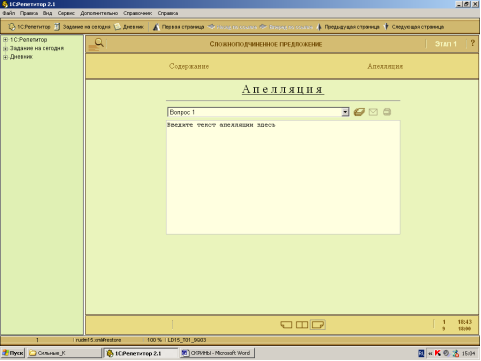The width and height of the screenshot is (481, 361).
Task: Click the red Kaspersky tray icon
Action: [438, 353]
